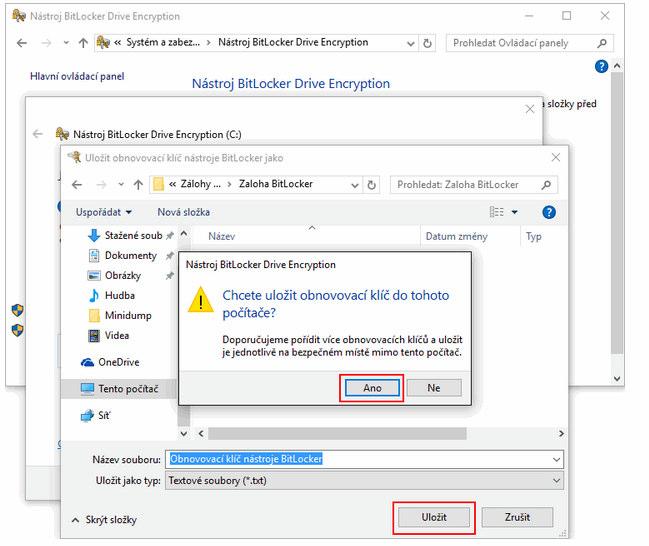Click Ano in the BitLocker confirmation dialog
Image resolution: width=649 pixels, height=546 pixels.
click(x=372, y=388)
